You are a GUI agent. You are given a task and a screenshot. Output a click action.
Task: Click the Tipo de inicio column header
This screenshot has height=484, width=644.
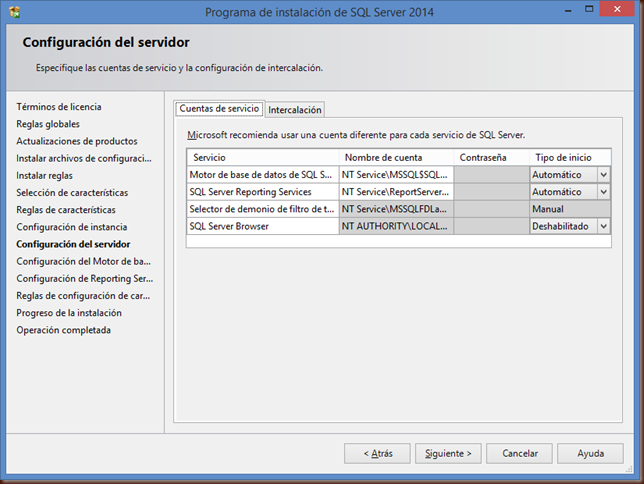(570, 157)
